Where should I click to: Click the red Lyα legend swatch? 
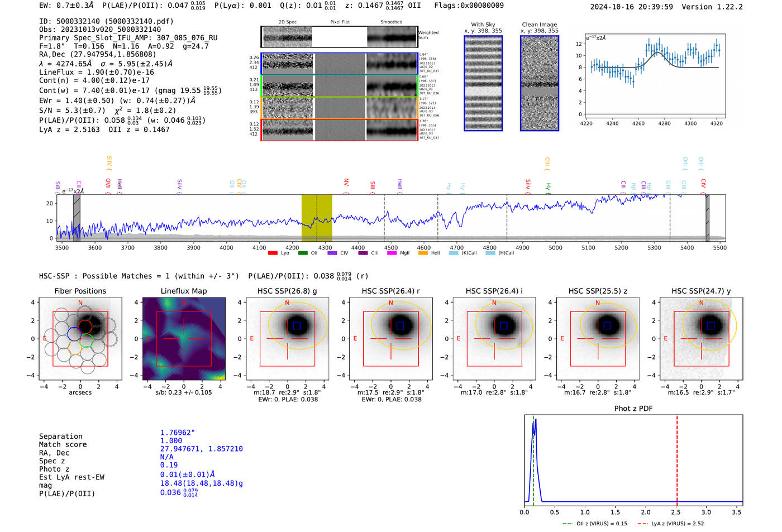pyautogui.click(x=273, y=253)
